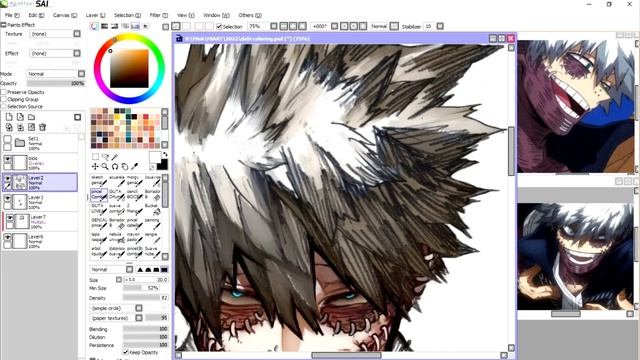
Task: Hide Layer6 using its eye icon
Action: (7, 237)
